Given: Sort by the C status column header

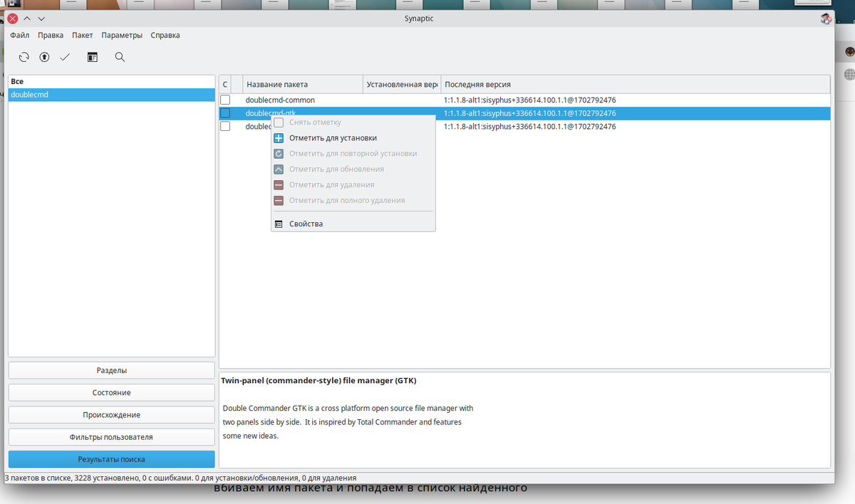Looking at the screenshot, I should (x=225, y=84).
